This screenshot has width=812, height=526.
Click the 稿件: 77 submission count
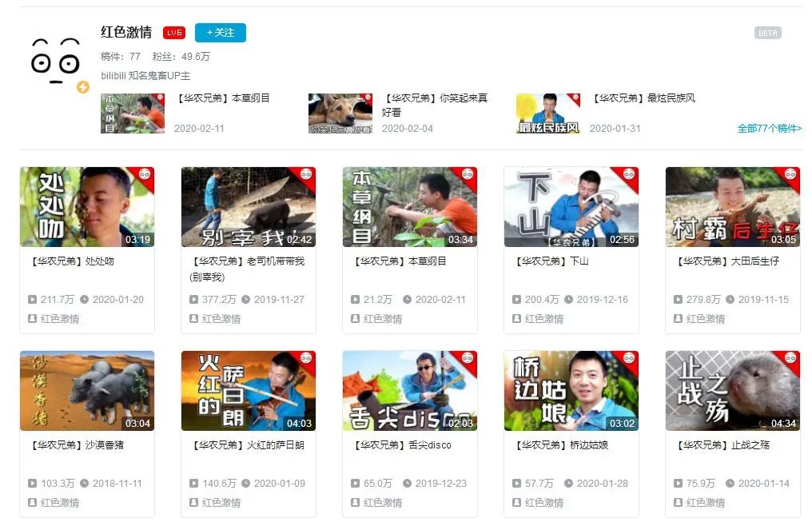click(x=121, y=57)
